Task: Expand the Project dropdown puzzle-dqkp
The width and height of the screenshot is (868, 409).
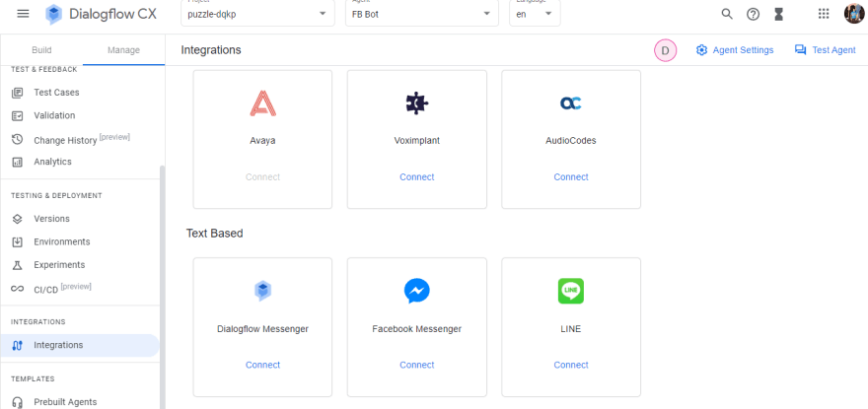Action: 257,13
